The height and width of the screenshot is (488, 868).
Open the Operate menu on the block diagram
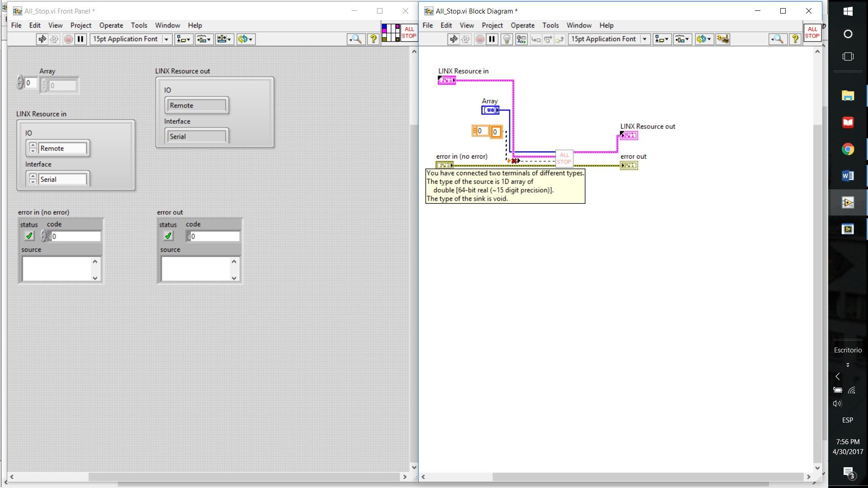click(x=523, y=25)
